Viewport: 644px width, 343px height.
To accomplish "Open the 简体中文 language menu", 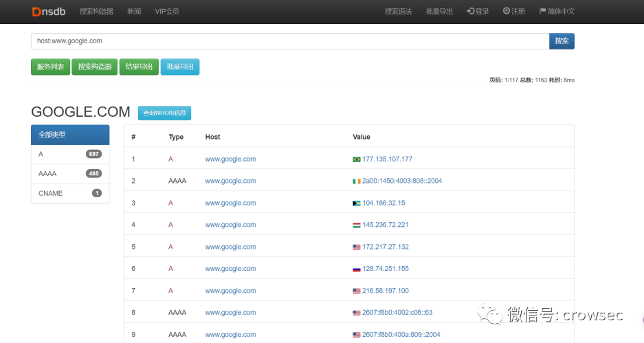I will coord(557,12).
